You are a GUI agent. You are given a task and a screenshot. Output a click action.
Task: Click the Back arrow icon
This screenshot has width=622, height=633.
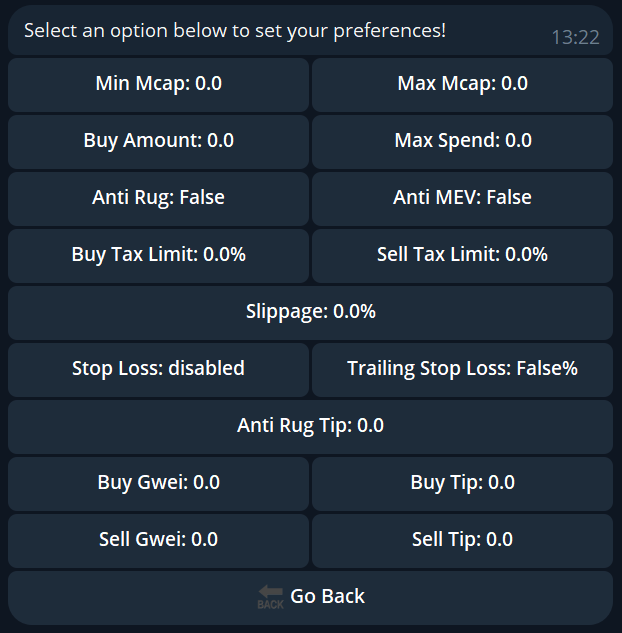(270, 597)
